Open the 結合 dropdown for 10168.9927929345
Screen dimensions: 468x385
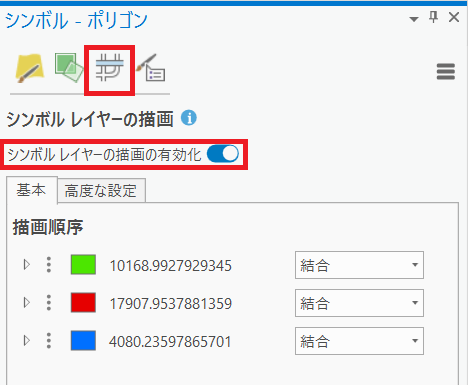359,265
